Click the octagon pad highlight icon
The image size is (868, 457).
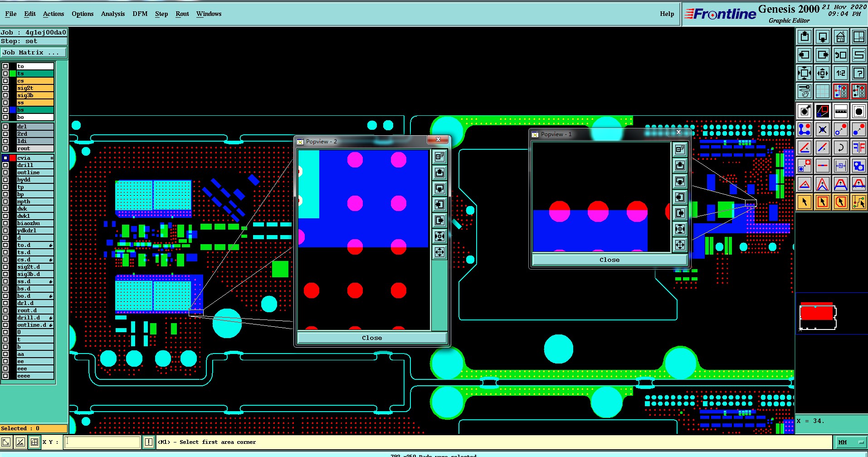coord(859,111)
